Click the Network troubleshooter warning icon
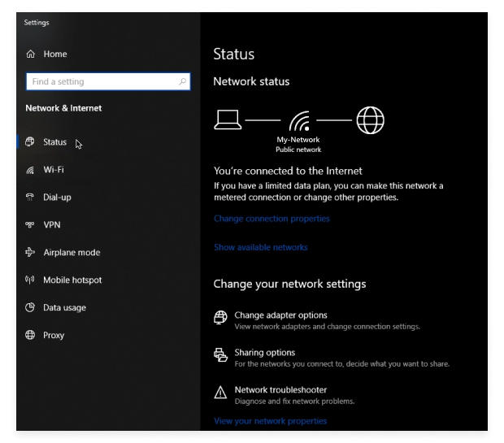The image size is (504, 443). tap(220, 393)
